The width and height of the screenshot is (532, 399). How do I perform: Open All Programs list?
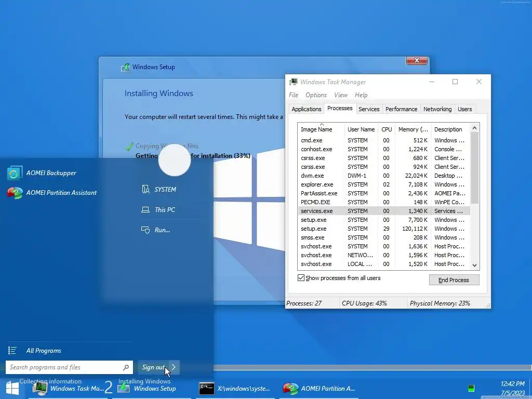tap(44, 351)
